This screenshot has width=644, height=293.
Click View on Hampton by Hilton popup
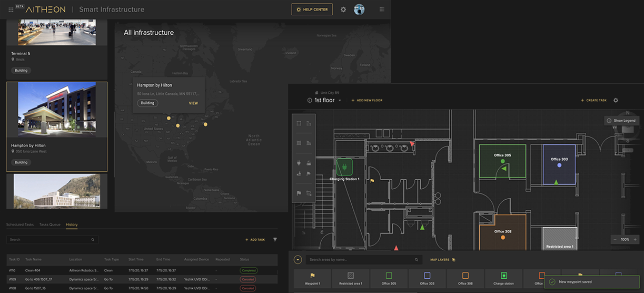tap(193, 103)
